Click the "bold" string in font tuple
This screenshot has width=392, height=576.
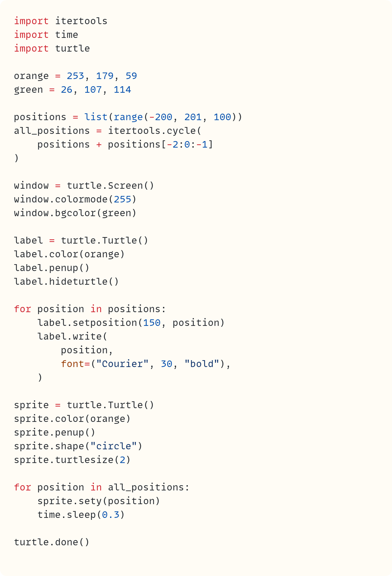click(202, 364)
